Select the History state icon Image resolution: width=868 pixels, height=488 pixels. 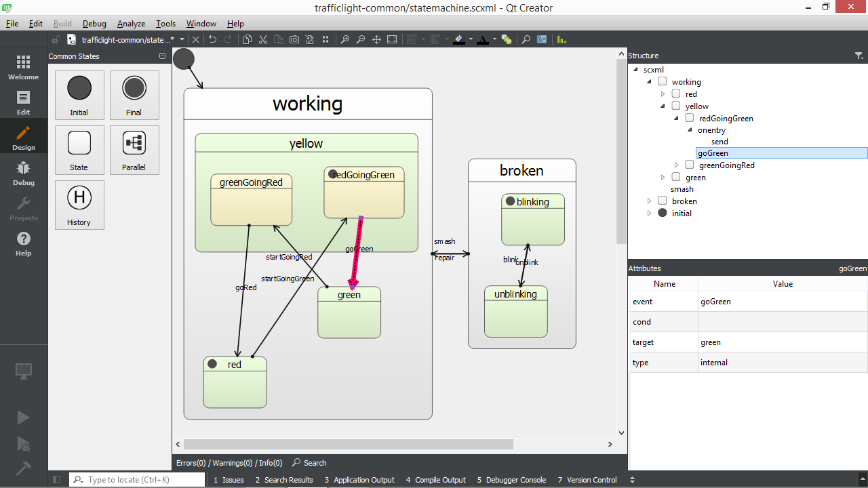79,205
